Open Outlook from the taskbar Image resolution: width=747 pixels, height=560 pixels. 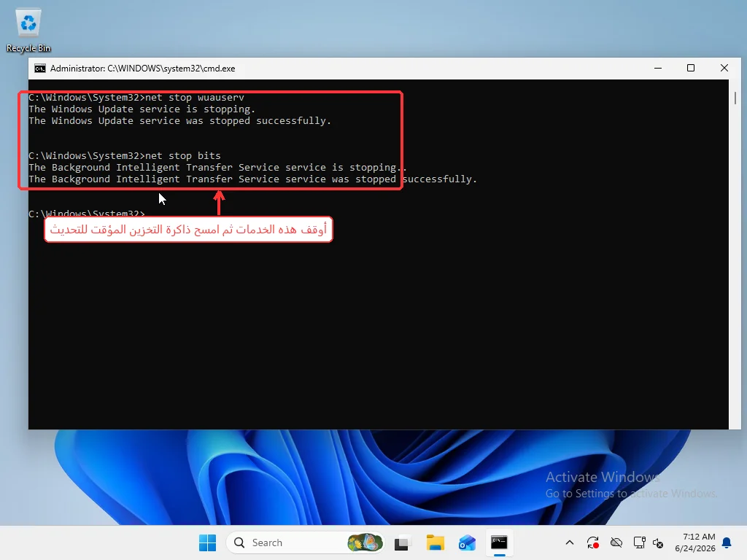(467, 542)
